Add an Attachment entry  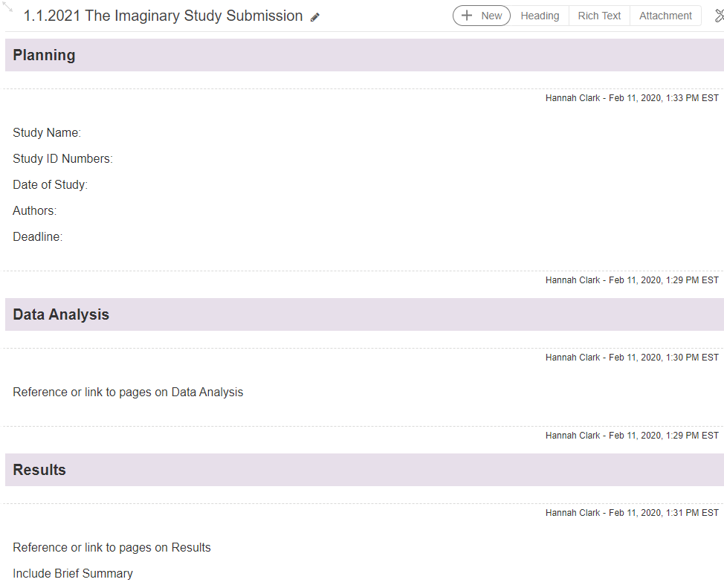(x=665, y=16)
